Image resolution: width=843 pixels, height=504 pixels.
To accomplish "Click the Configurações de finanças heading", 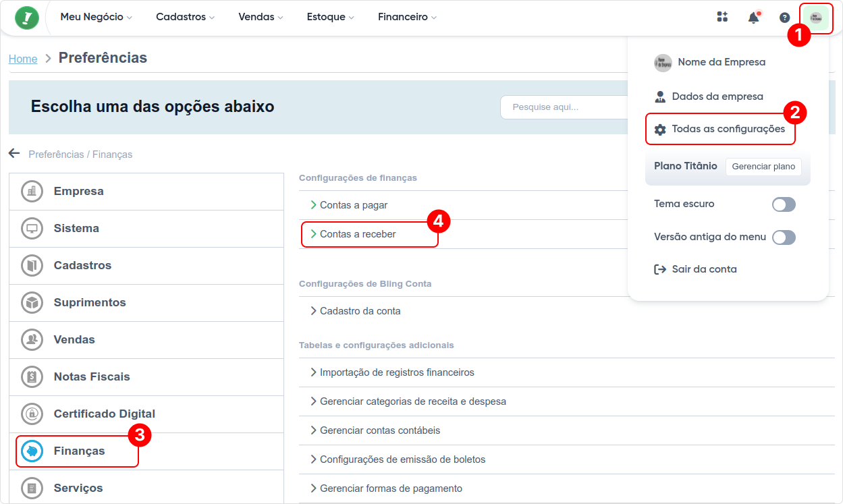I will [x=358, y=178].
